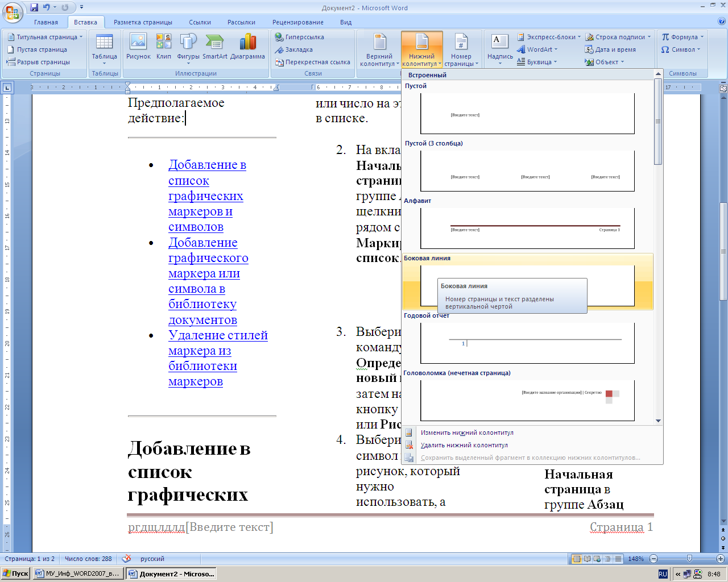Insert Надпись text box
728x582 pixels.
(x=500, y=49)
